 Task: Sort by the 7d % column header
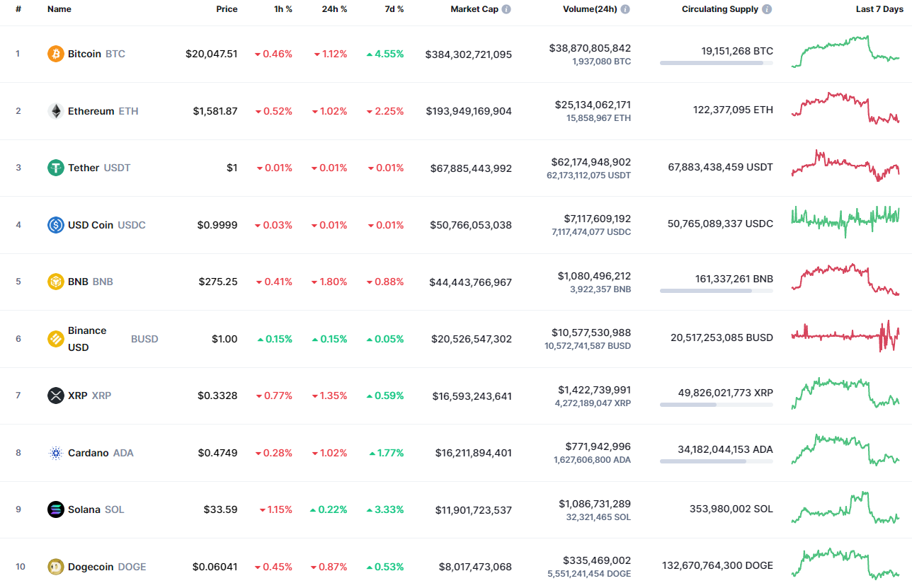[394, 9]
